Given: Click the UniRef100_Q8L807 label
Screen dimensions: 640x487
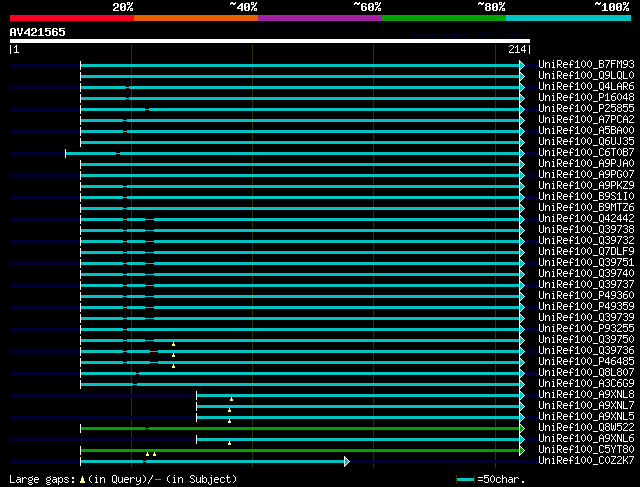Looking at the screenshot, I should pos(586,373).
